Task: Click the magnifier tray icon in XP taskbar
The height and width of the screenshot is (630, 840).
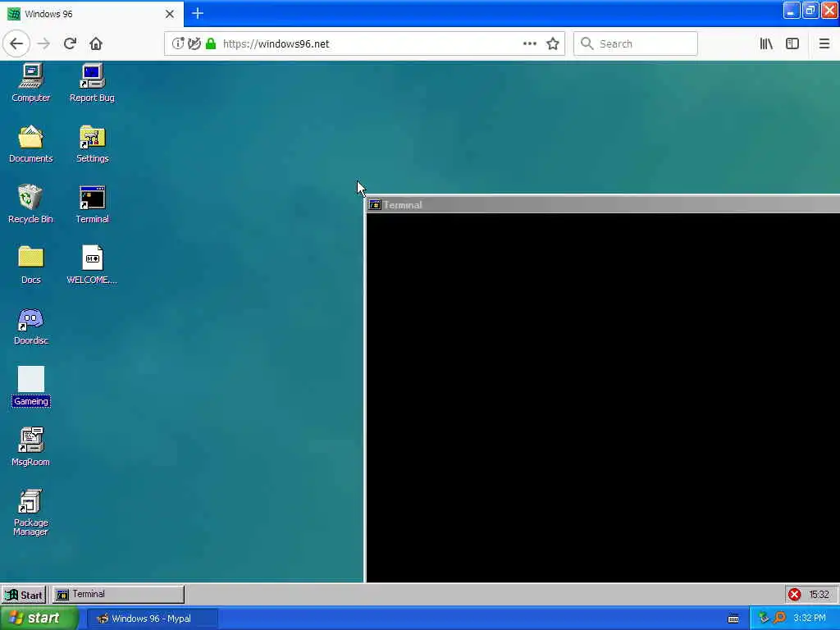Action: pos(779,619)
